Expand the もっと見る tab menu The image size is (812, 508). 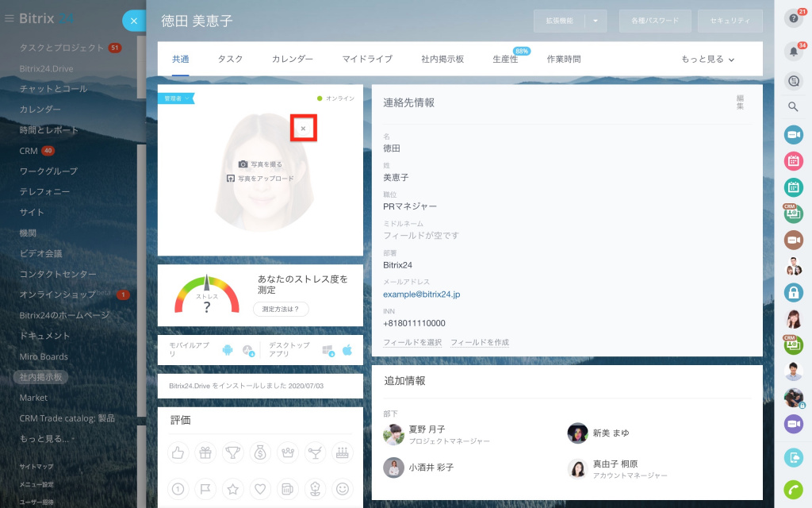[708, 60]
